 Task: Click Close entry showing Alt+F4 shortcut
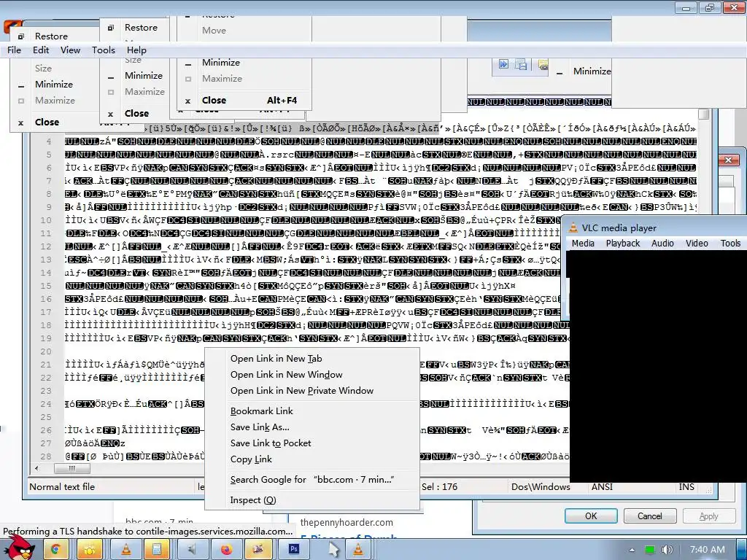[244, 101]
